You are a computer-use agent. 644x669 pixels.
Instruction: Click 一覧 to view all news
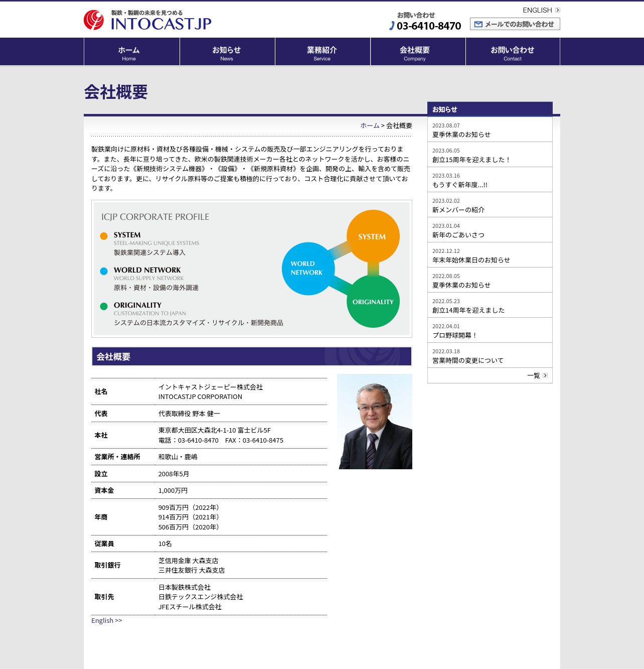click(533, 375)
